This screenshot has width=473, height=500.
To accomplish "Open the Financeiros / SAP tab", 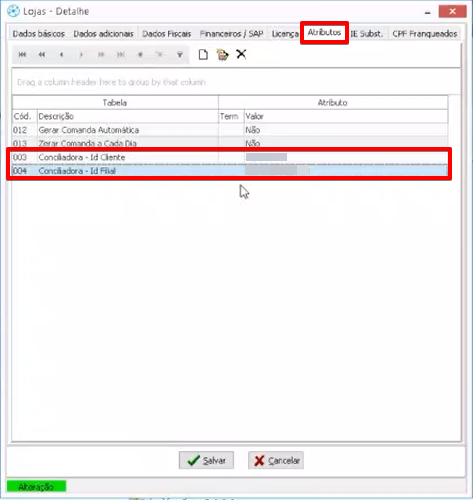I will 231,34.
